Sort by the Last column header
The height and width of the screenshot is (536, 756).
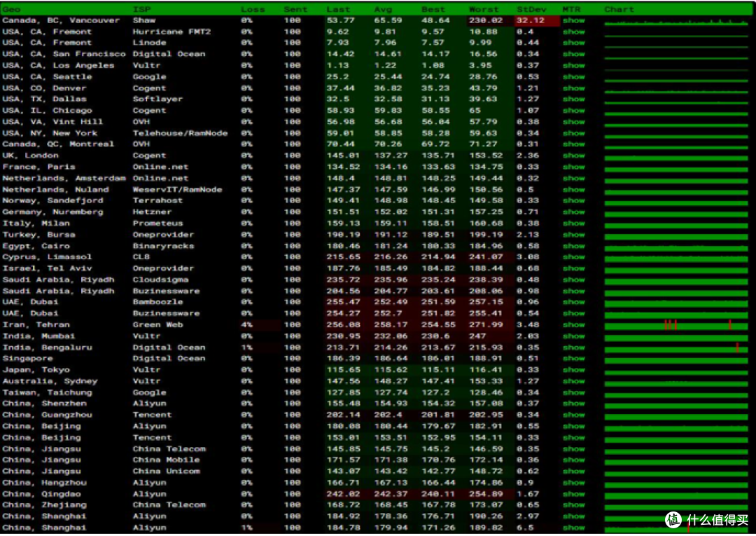[338, 9]
